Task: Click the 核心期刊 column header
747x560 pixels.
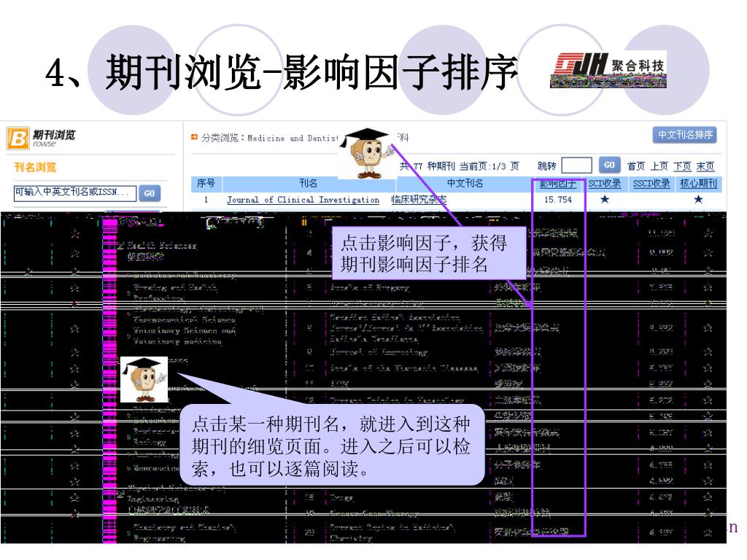Action: [698, 184]
